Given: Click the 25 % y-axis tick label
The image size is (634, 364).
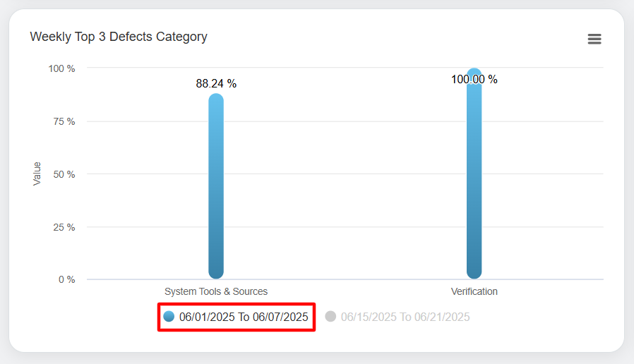Looking at the screenshot, I should (64, 227).
